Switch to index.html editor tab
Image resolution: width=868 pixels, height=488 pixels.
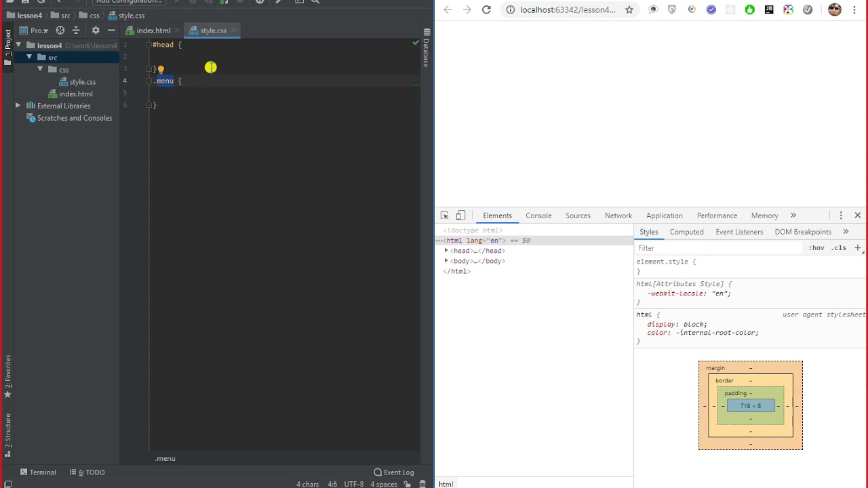click(x=153, y=30)
